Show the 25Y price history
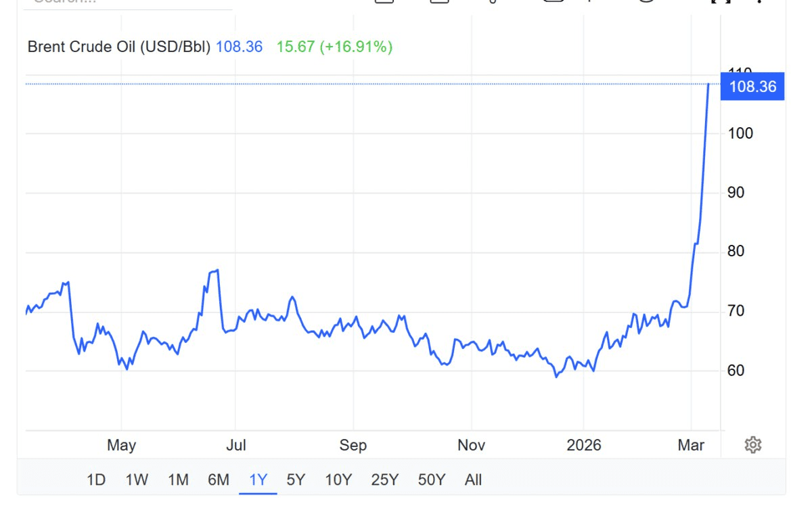Screen dimensions: 812x512 point(385,480)
